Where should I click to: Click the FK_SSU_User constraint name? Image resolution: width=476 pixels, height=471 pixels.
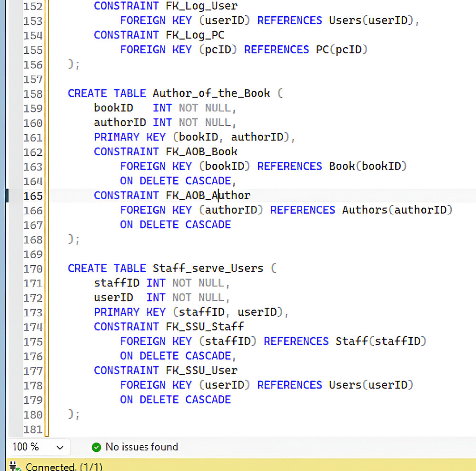(x=201, y=370)
